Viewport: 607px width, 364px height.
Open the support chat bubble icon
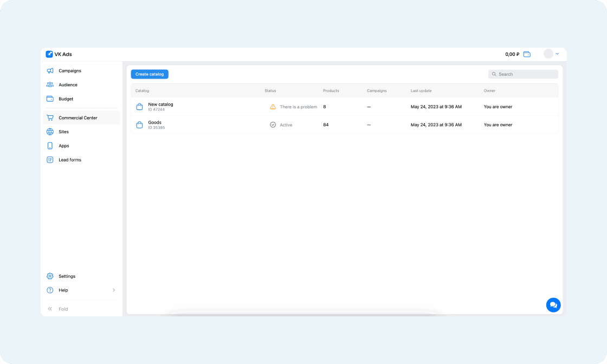(553, 305)
